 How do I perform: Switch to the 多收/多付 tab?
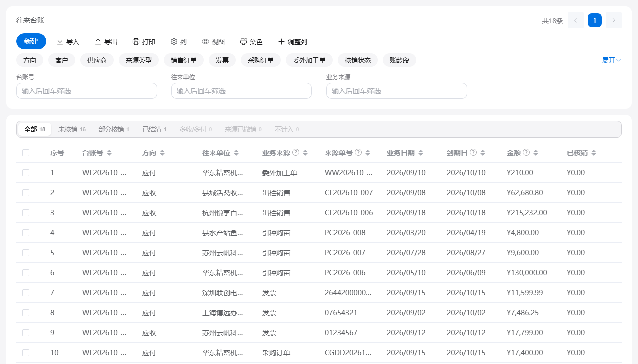point(196,129)
